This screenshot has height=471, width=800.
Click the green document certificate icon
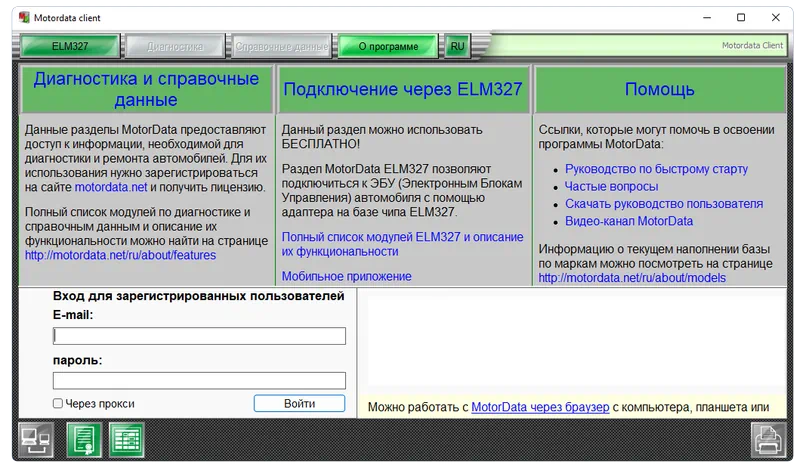pos(84,440)
